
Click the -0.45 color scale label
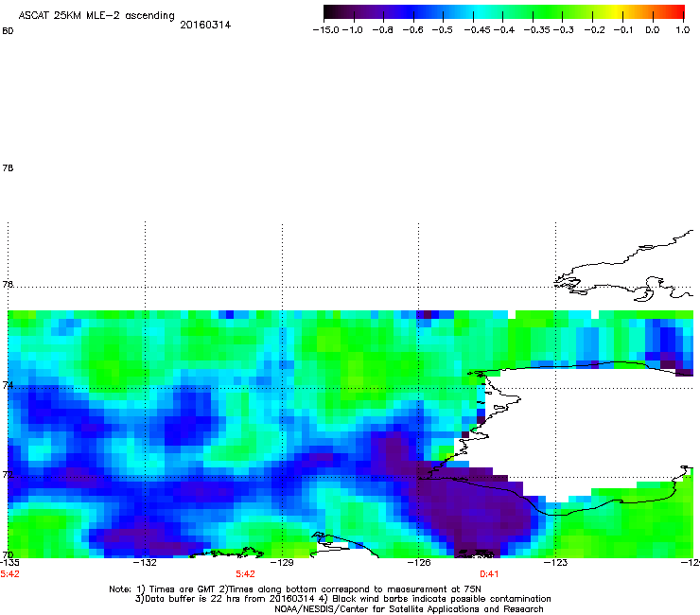478,30
